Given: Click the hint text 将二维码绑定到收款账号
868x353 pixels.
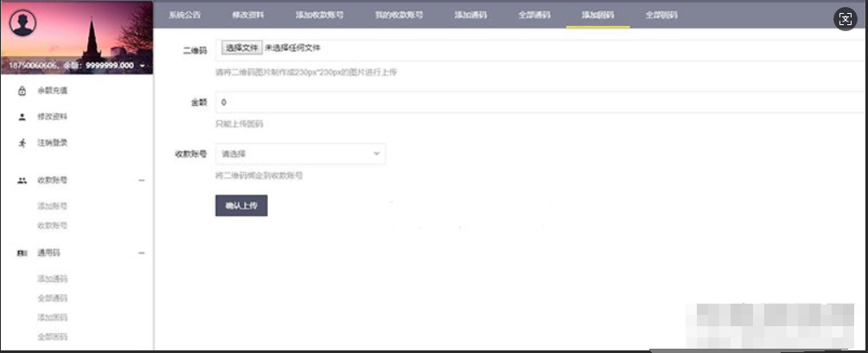Looking at the screenshot, I should [259, 176].
